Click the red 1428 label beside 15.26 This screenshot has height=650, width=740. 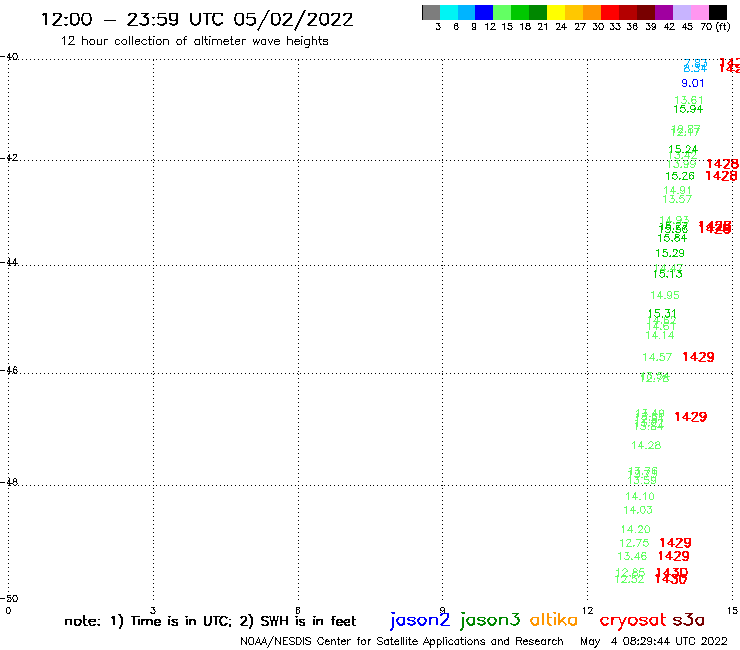[721, 177]
